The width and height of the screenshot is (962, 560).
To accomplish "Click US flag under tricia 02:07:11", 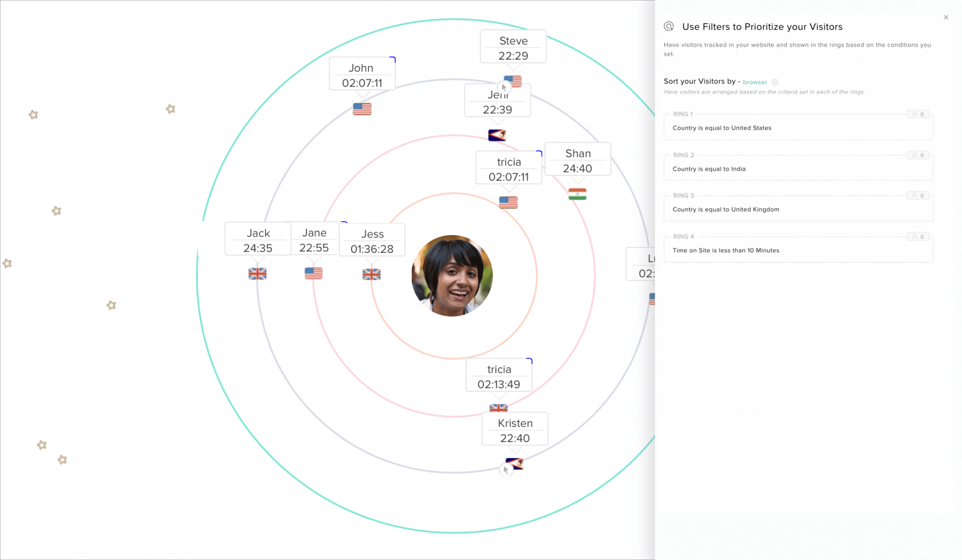I will coord(508,202).
